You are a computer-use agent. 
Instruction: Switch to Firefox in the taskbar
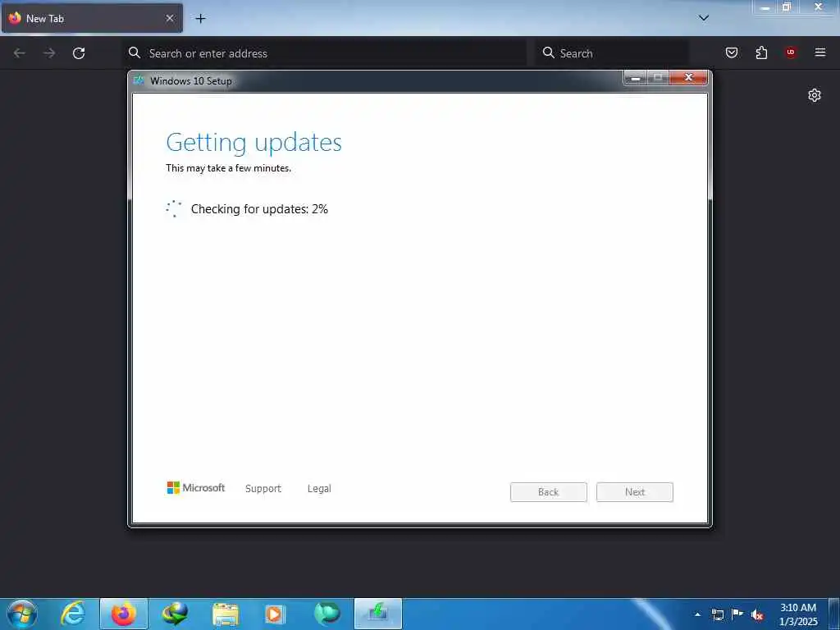tap(123, 614)
